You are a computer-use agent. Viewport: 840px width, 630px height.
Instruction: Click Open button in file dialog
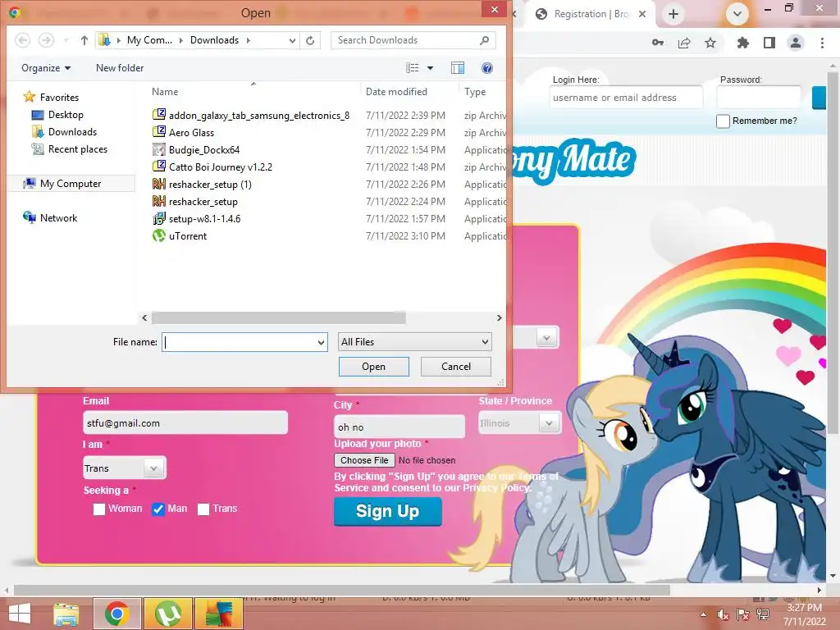(374, 367)
